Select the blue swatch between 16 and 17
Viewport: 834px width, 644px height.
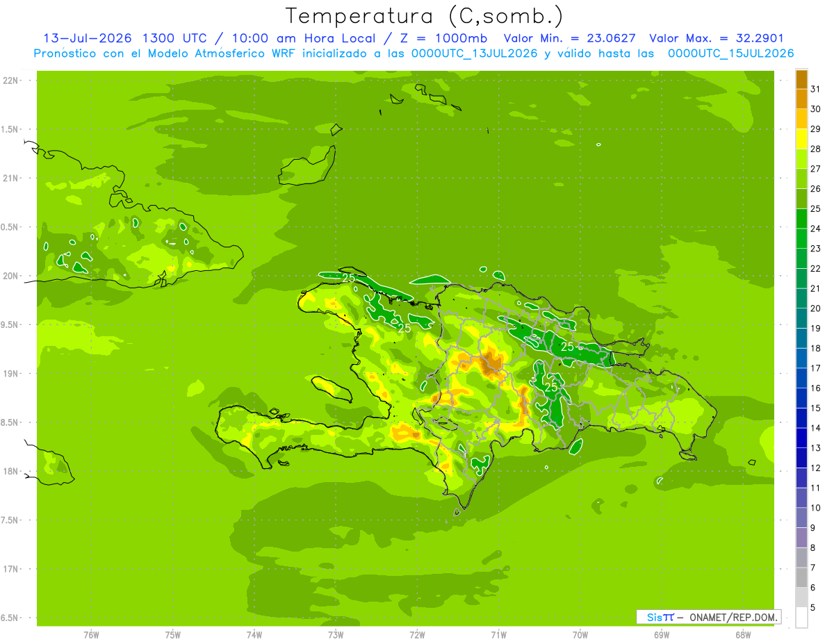(801, 379)
